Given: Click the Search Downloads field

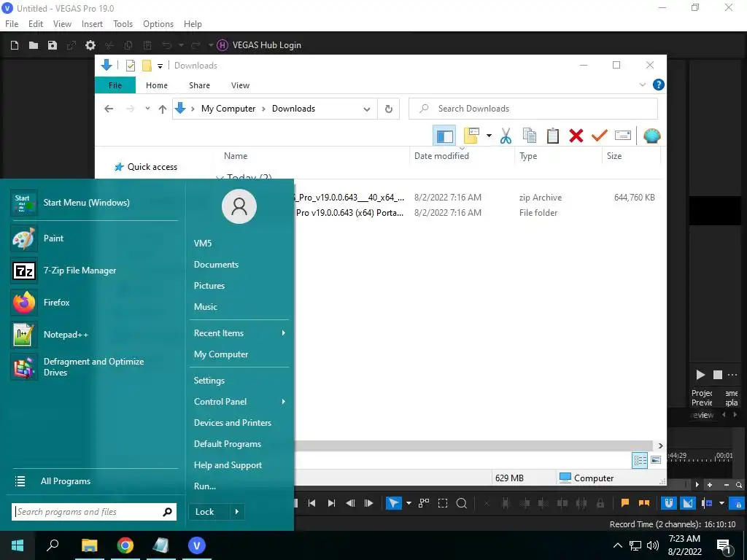Looking at the screenshot, I should coord(533,109).
